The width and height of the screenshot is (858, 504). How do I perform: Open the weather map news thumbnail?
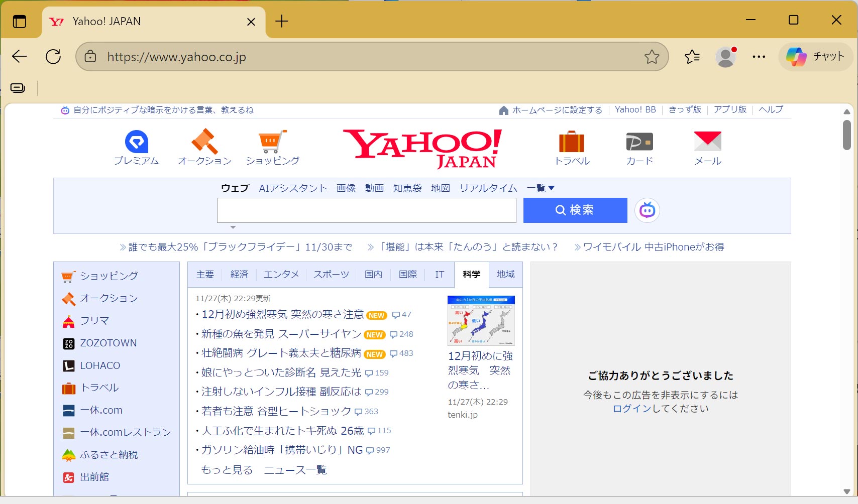pyautogui.click(x=481, y=321)
